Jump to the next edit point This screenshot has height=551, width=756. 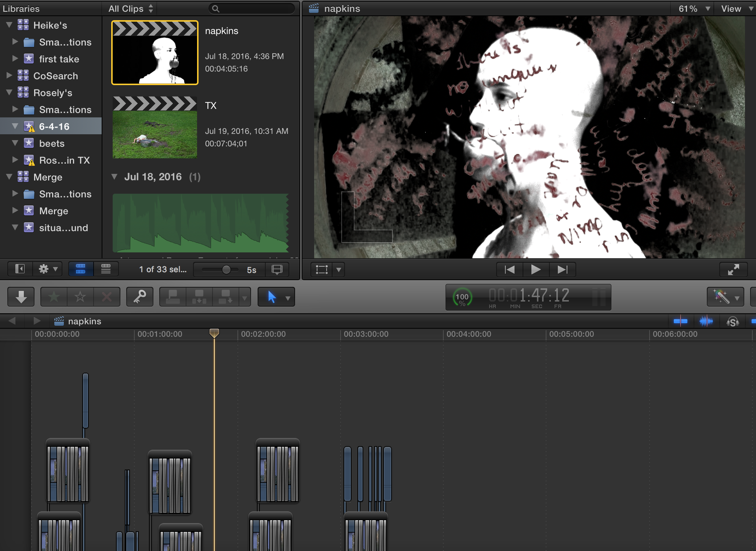[562, 270]
